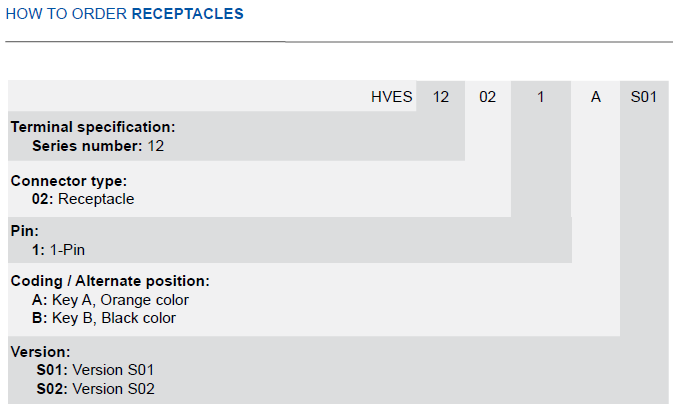Select the Series number: 12 entry
673x412 pixels.
[x=98, y=146]
